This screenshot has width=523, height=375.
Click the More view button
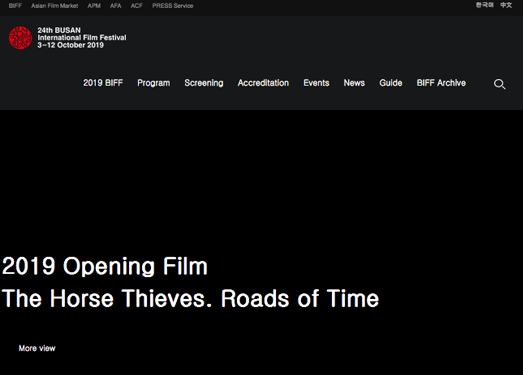(37, 348)
